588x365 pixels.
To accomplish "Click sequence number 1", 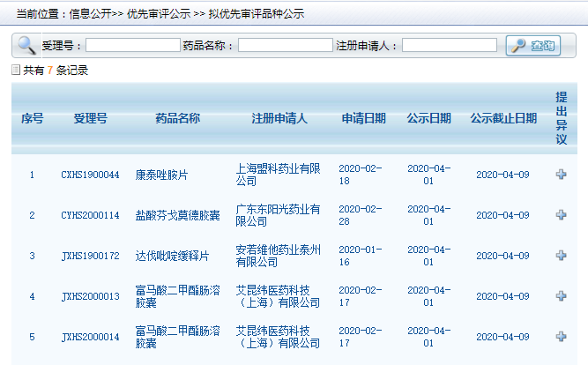I will [x=32, y=175].
